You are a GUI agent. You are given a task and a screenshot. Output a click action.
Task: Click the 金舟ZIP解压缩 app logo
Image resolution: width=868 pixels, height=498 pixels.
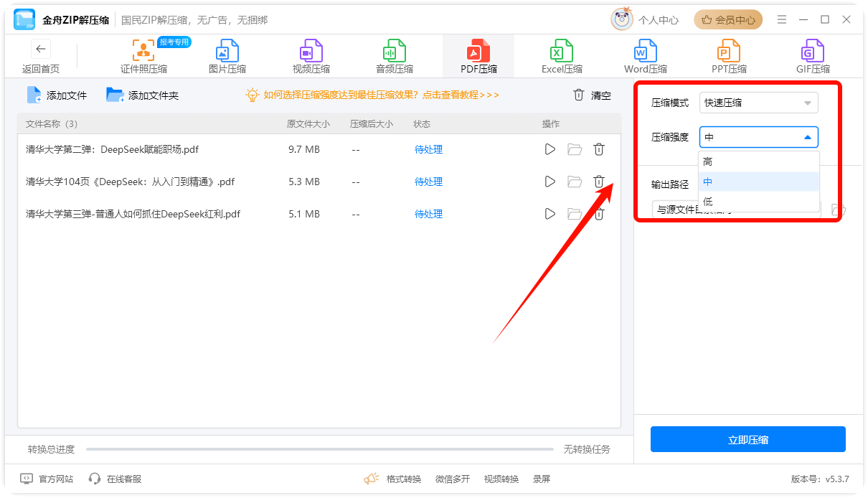tap(25, 20)
